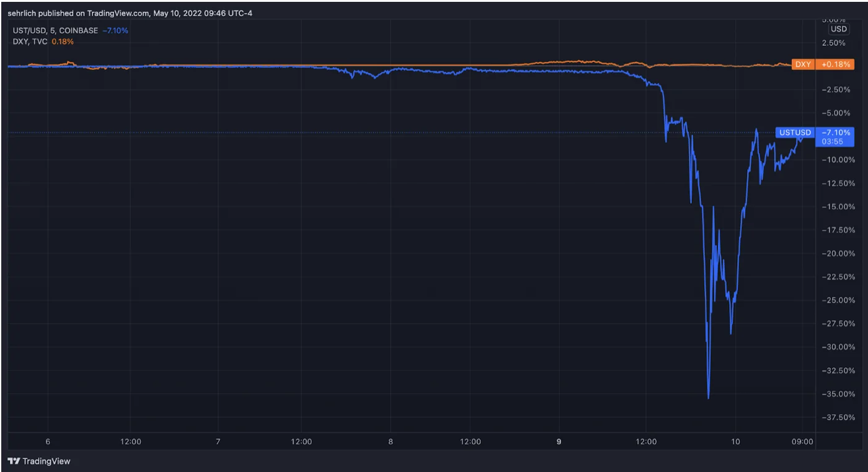Toggle the USD unit button on the price axis

(x=839, y=28)
